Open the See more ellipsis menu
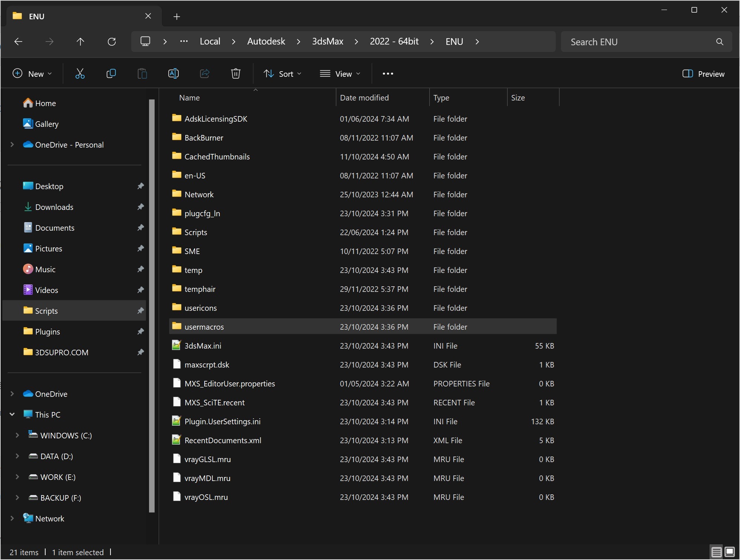740x560 pixels. (x=388, y=74)
